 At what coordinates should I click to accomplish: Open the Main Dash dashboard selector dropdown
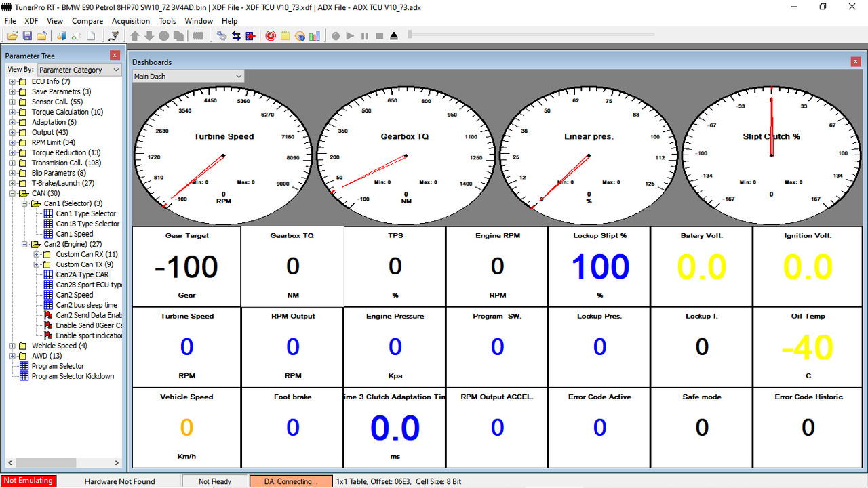click(188, 76)
